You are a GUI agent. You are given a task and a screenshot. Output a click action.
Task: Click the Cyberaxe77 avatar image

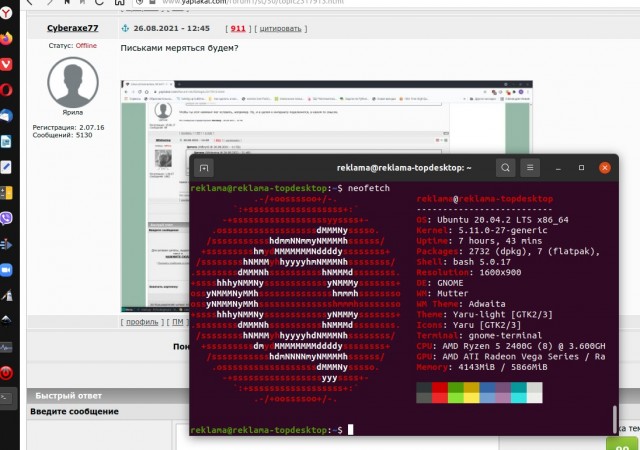(x=73, y=82)
